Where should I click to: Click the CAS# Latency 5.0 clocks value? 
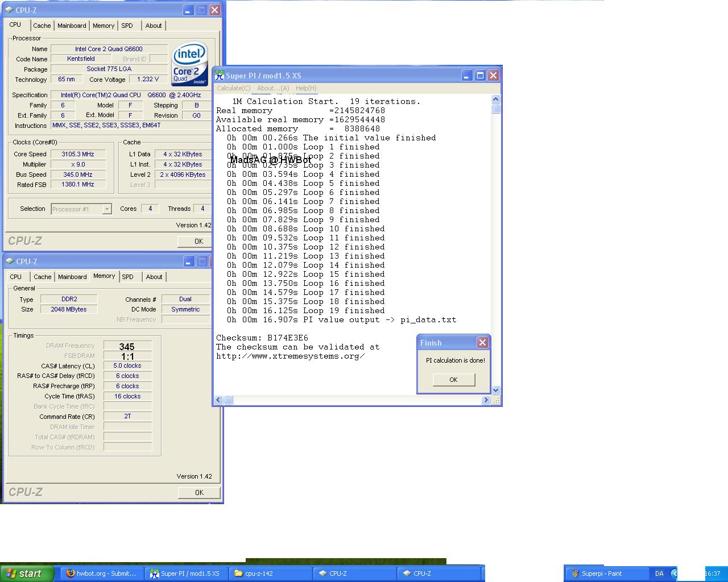tap(127, 365)
